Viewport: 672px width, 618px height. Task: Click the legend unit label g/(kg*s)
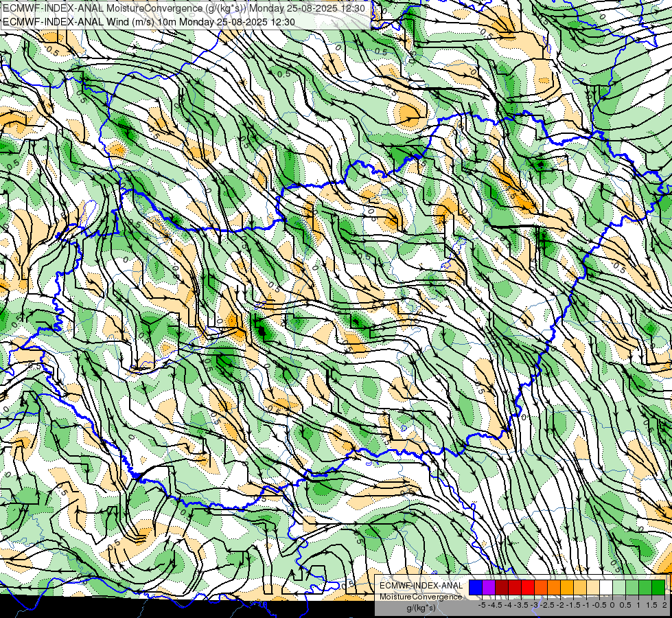[x=421, y=608]
